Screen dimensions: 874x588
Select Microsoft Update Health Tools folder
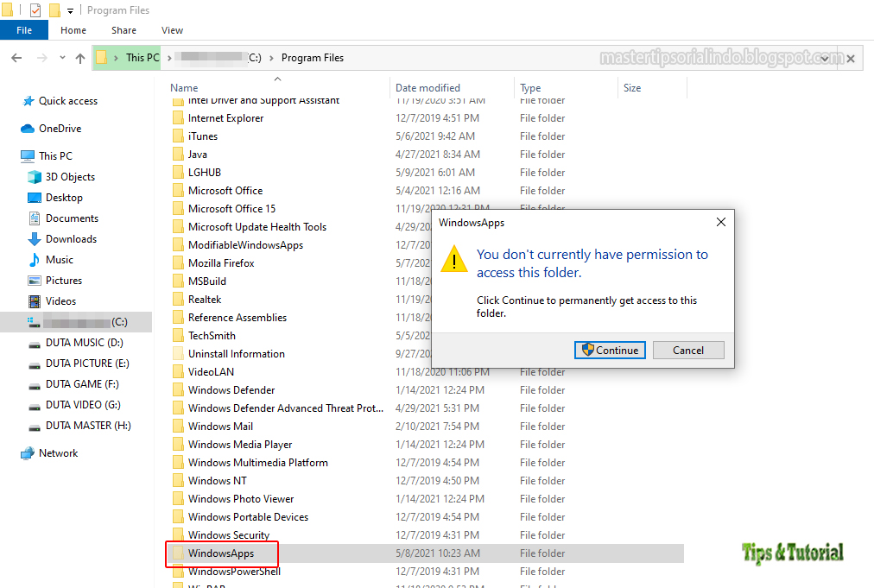pyautogui.click(x=257, y=227)
